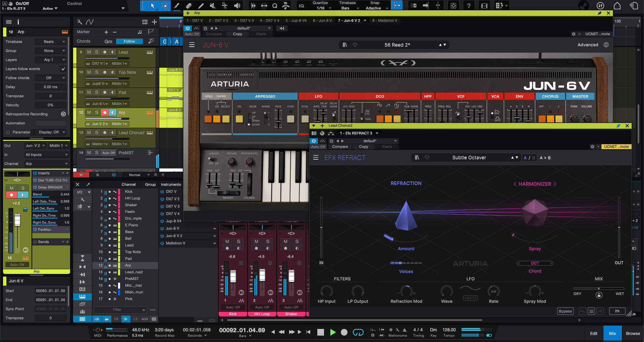Screen dimensions: 644x342
Task: Click the mix lock icon in Efx Refract
Action: (599, 295)
